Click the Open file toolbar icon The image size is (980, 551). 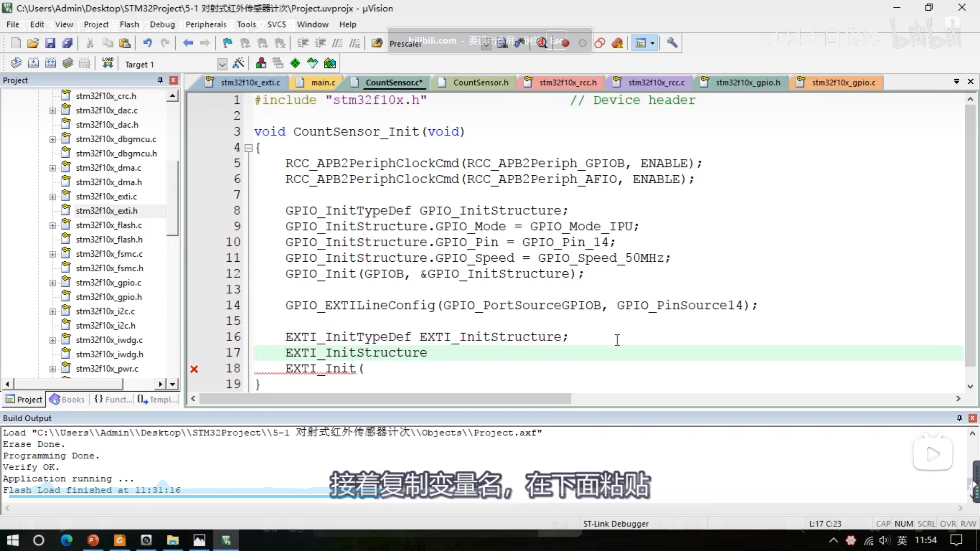pyautogui.click(x=33, y=43)
